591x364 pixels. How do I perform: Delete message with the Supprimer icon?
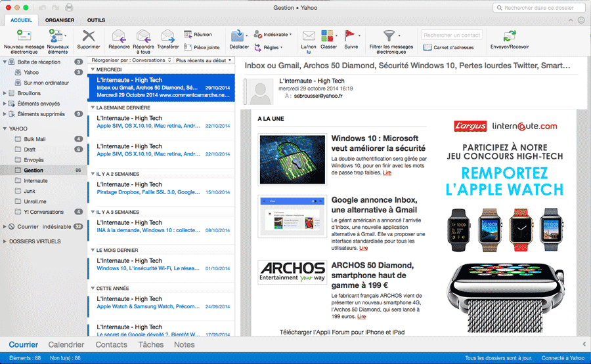(89, 36)
